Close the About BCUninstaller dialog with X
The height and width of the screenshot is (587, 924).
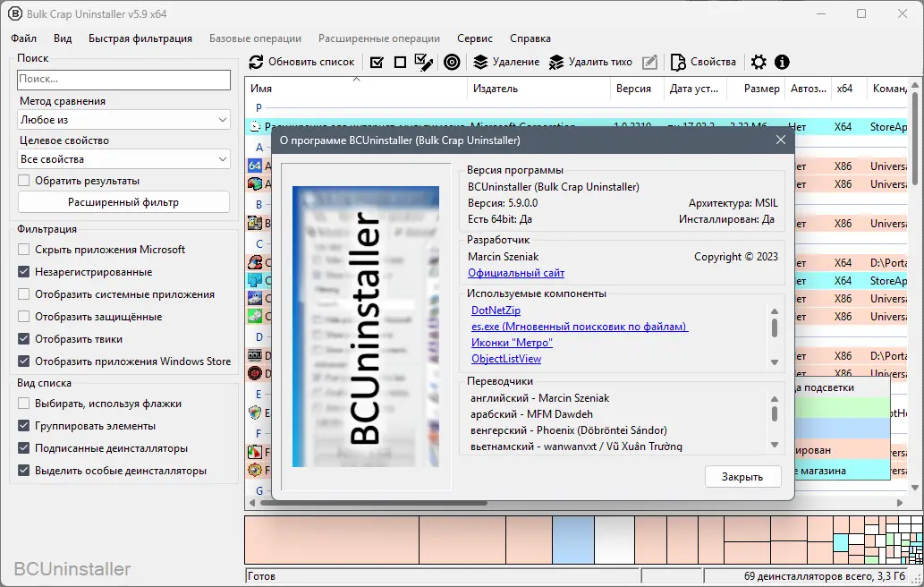click(781, 140)
